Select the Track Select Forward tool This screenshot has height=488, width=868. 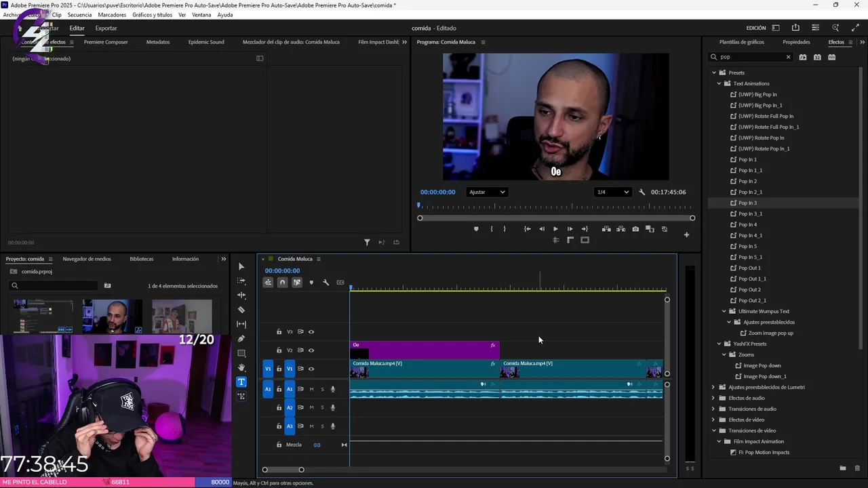point(241,281)
